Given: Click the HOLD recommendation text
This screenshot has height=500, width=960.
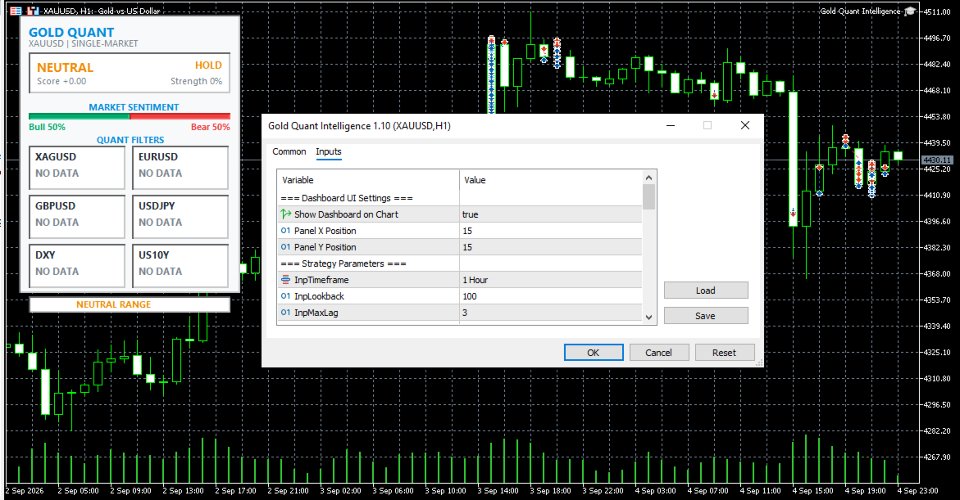Looking at the screenshot, I should click(x=208, y=65).
